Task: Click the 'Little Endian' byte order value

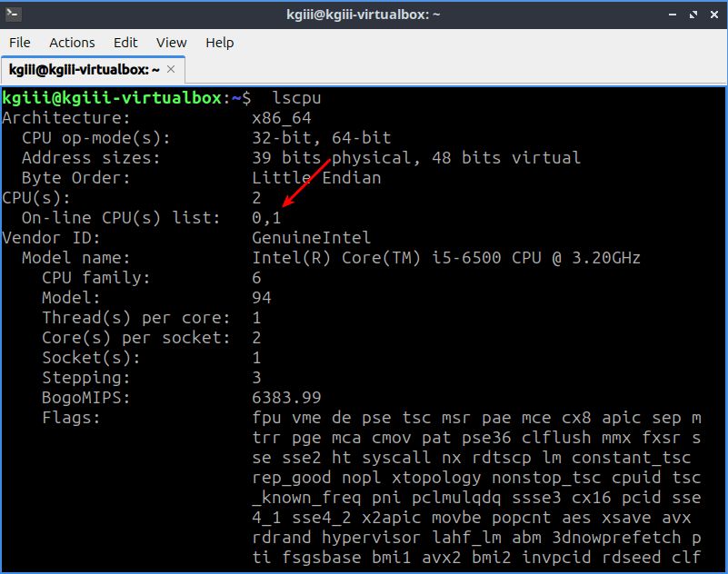Action: (x=316, y=178)
